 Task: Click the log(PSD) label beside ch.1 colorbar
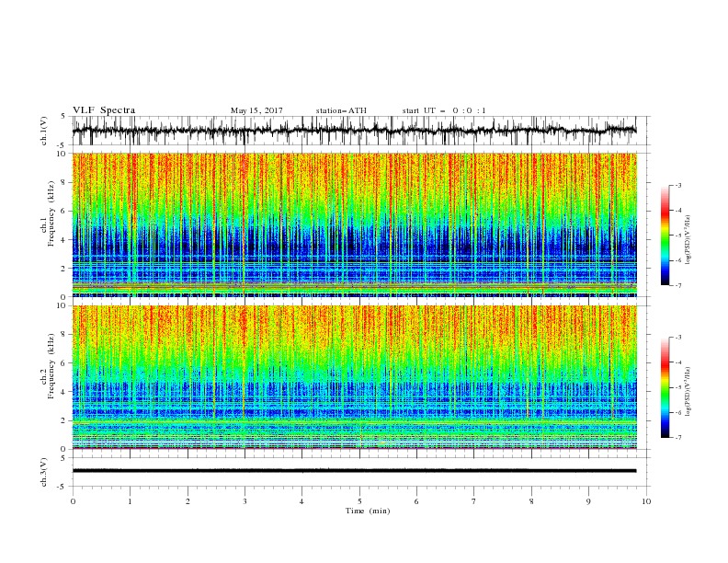point(688,240)
